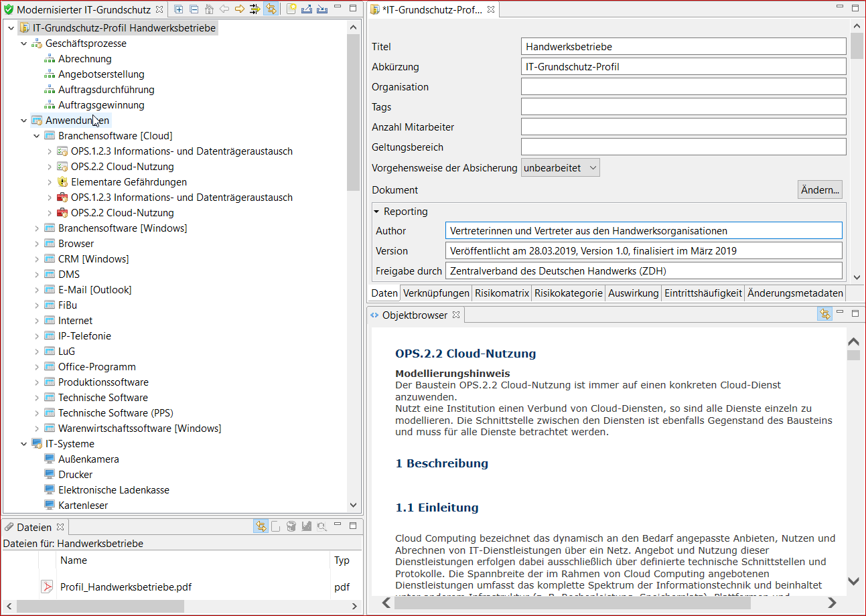The width and height of the screenshot is (866, 616).
Task: Collapse the Anwendungen tree node
Action: point(24,121)
